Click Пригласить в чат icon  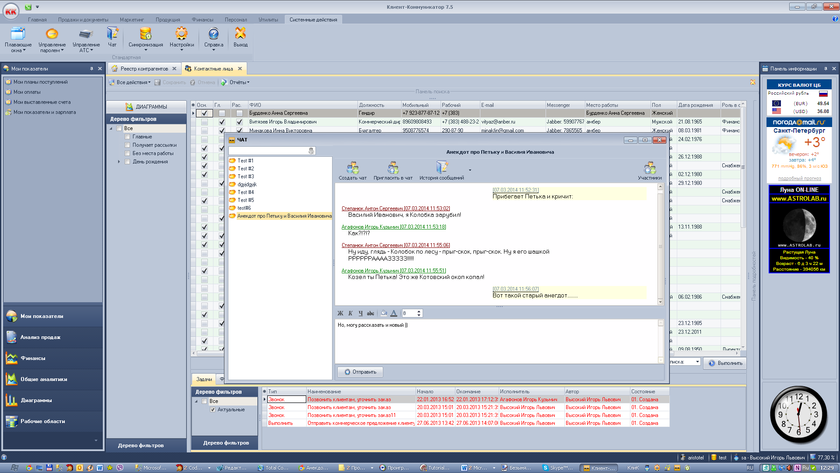tap(393, 169)
